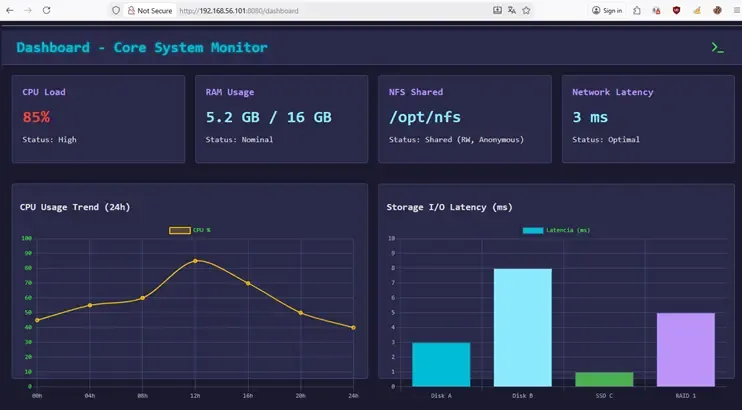Click Status: Shared (RW, Anonymous) text
The image size is (742, 410).
pyautogui.click(x=457, y=139)
